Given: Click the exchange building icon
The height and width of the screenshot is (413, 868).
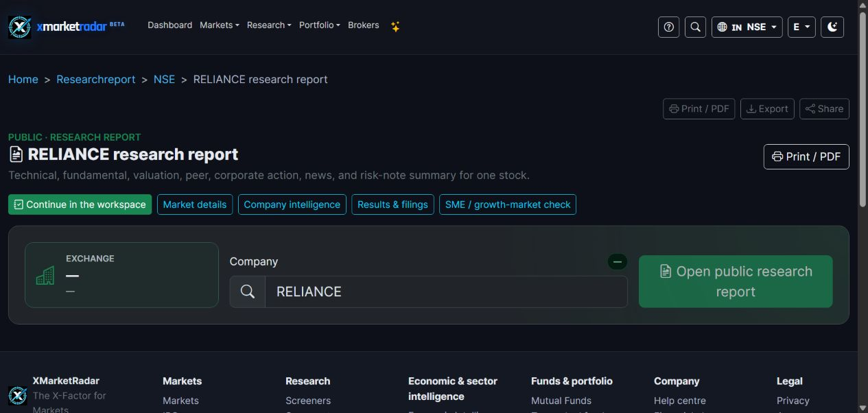Looking at the screenshot, I should (45, 276).
